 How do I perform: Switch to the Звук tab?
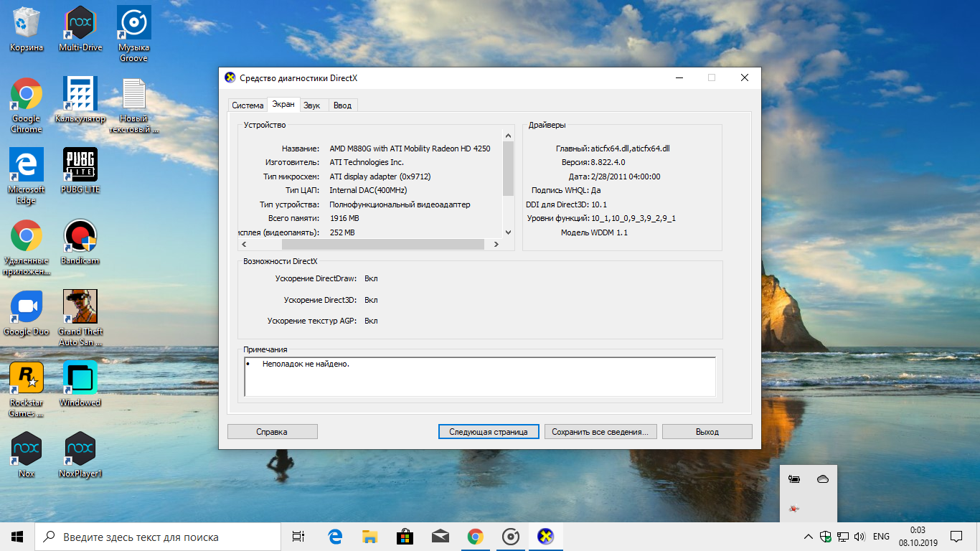[x=311, y=105]
